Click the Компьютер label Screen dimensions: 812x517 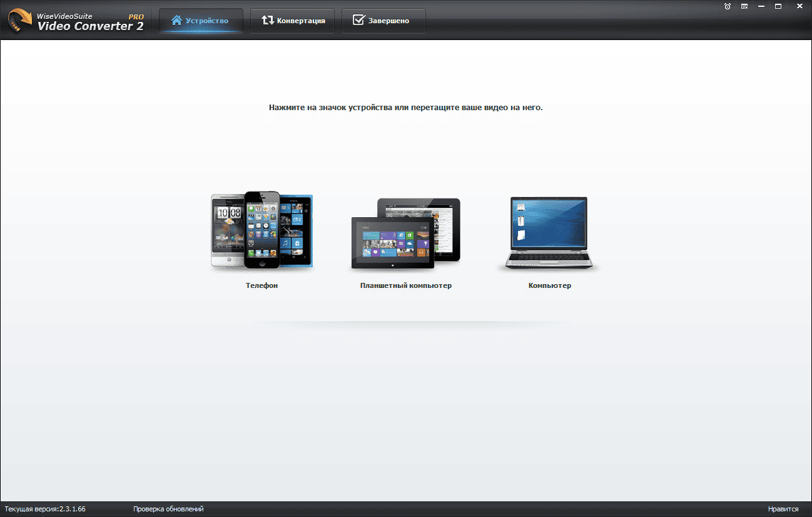click(x=549, y=285)
